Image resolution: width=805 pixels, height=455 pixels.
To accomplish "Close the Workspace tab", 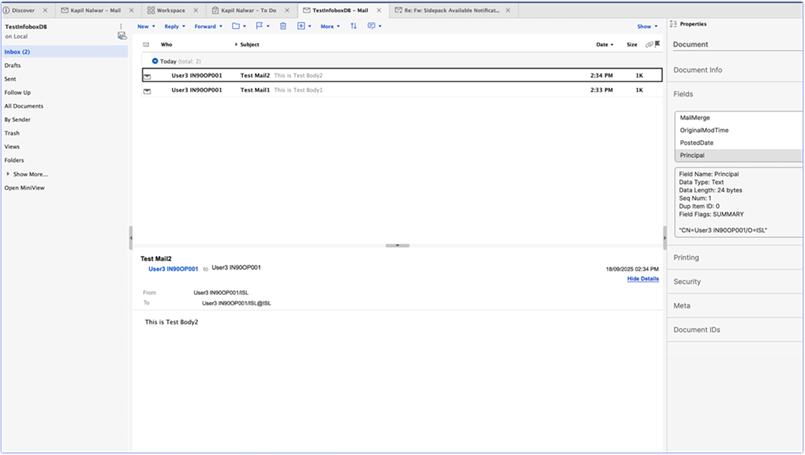I will [196, 10].
